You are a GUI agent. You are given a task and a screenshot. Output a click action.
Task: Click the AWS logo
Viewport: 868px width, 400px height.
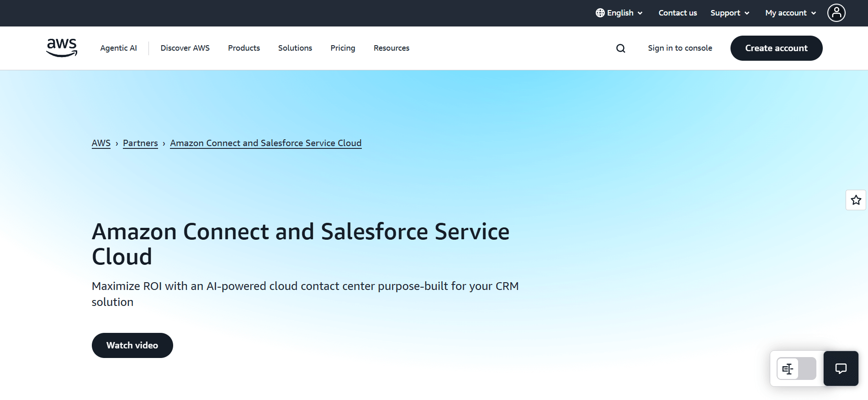[62, 48]
